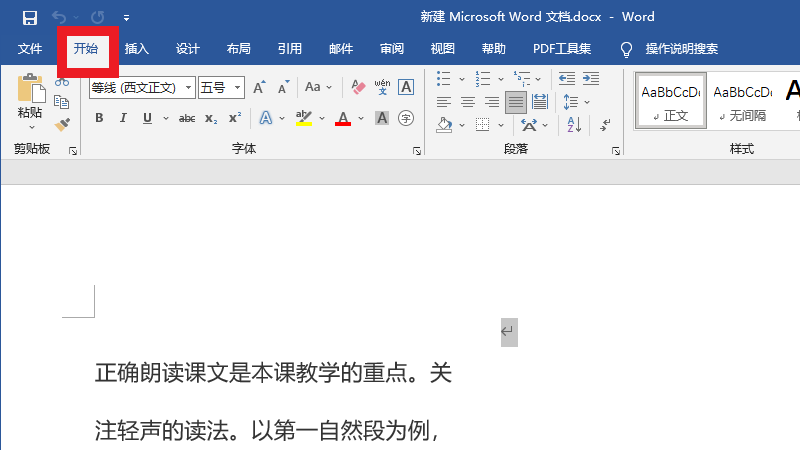This screenshot has height=450, width=800.
Task: Click the Clear Formatting eraser icon
Action: 359,88
